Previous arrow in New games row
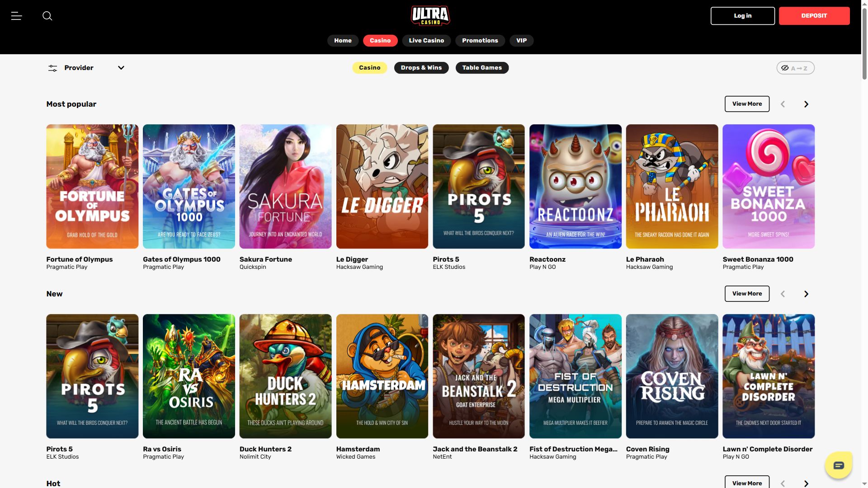This screenshot has height=488, width=868. click(x=783, y=294)
